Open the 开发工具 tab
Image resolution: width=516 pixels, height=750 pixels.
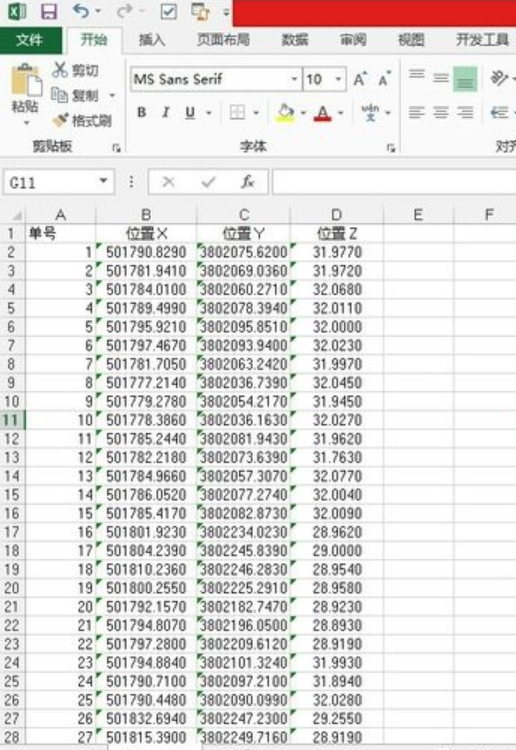(x=482, y=40)
